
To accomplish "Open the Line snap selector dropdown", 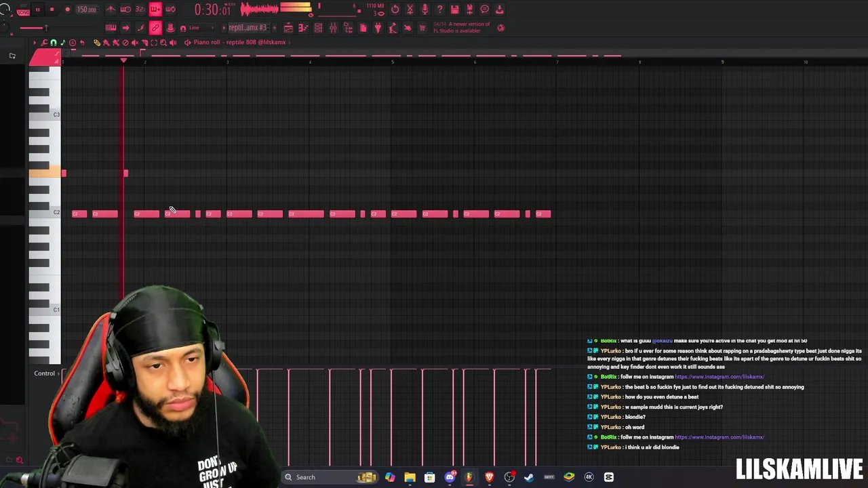I will pyautogui.click(x=201, y=28).
